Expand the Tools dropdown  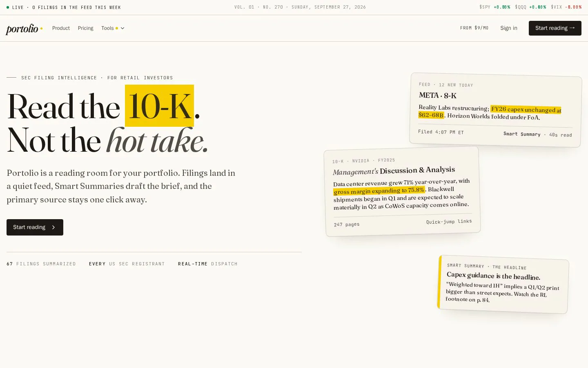click(113, 28)
